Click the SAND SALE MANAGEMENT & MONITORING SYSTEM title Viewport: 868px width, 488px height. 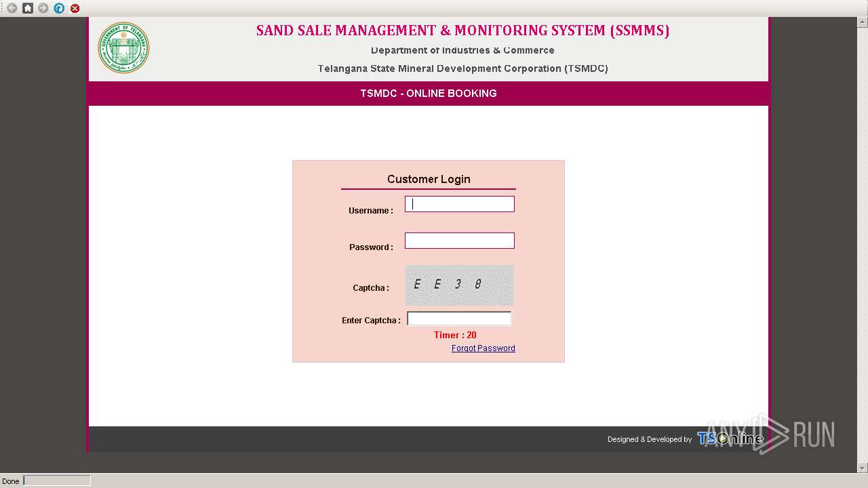pos(462,30)
